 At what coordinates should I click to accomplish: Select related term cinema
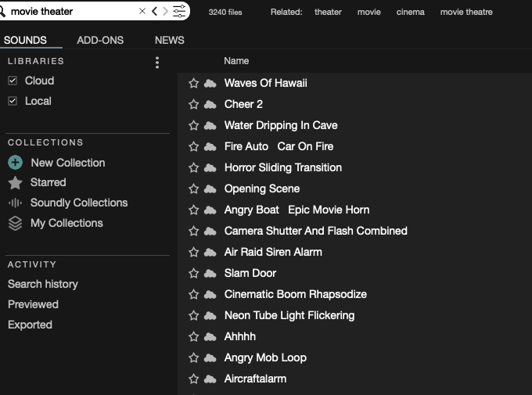[410, 12]
